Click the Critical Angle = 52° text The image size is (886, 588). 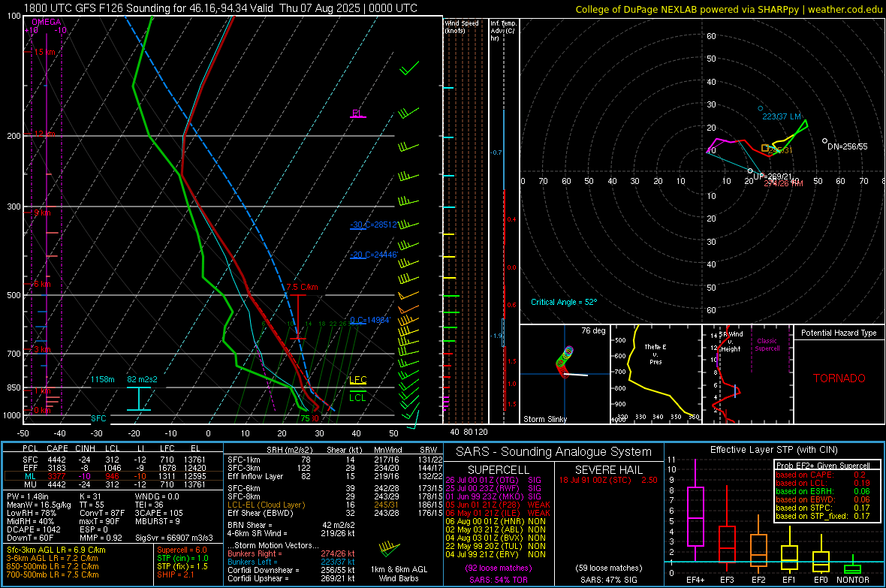click(x=564, y=302)
